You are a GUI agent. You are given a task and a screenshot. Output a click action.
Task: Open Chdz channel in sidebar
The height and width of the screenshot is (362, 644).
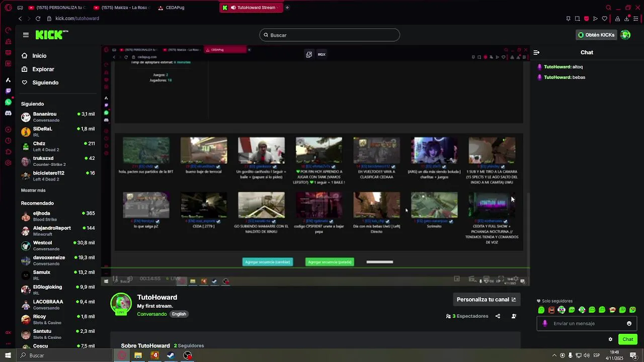[58, 146]
